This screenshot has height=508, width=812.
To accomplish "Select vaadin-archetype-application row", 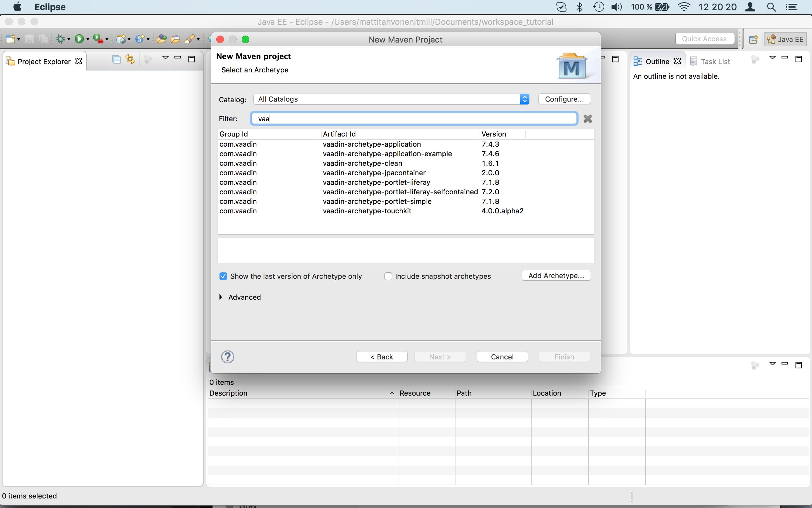I will (405, 144).
